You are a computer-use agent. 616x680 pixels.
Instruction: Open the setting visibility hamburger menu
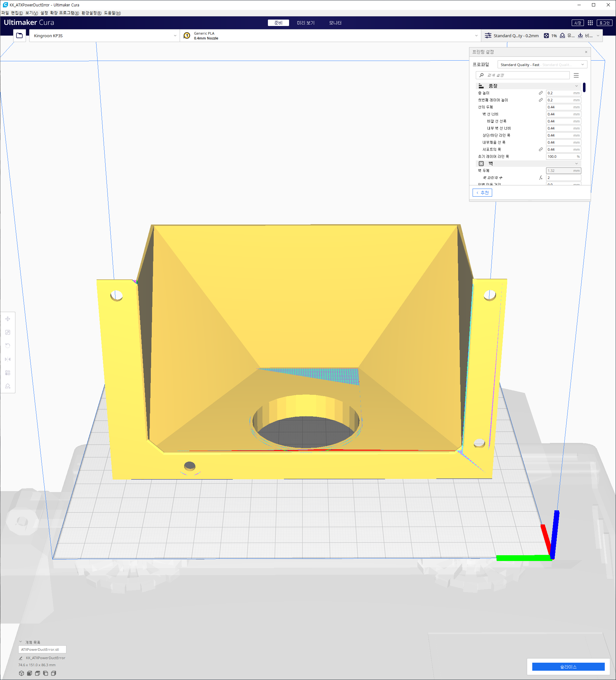click(x=576, y=75)
